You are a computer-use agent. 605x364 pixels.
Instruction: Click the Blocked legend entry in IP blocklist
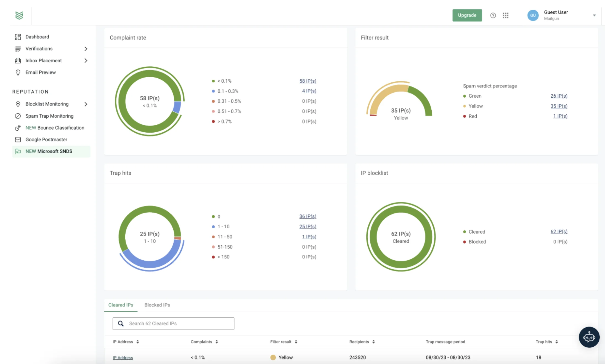click(x=475, y=242)
